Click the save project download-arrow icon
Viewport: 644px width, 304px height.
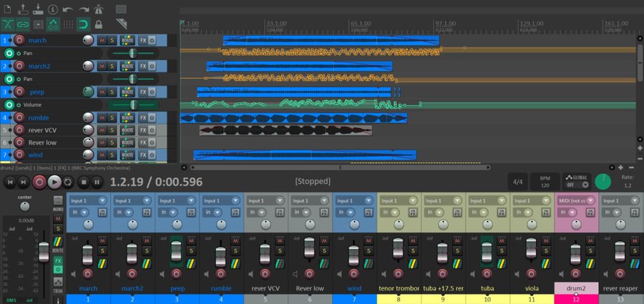coord(38,9)
